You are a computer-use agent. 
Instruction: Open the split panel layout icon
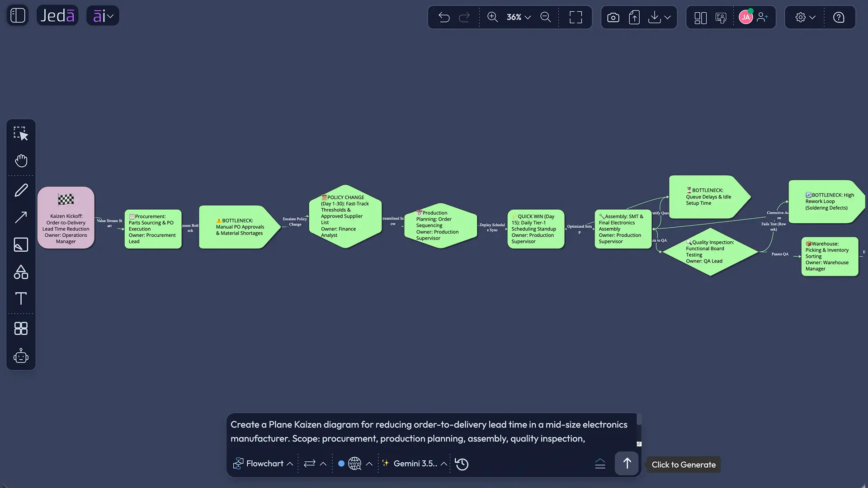coord(700,17)
